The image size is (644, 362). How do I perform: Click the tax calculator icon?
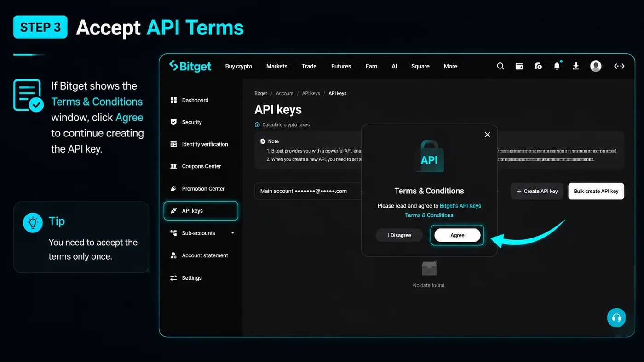pos(257,125)
